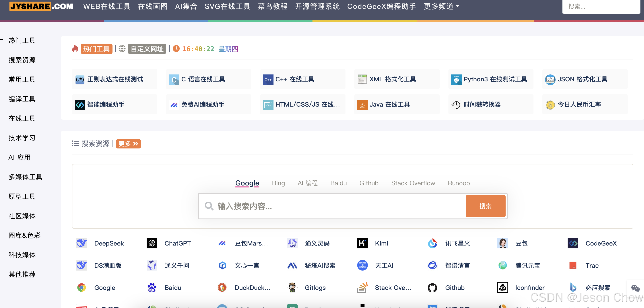This screenshot has height=308, width=644.
Task: Open the ChatGPT logo icon
Action: 152,243
